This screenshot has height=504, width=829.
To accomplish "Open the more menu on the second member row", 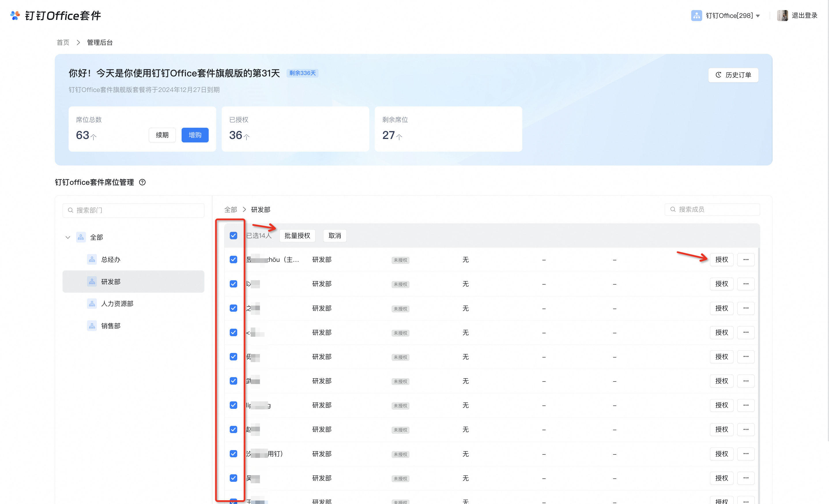I will pyautogui.click(x=746, y=284).
